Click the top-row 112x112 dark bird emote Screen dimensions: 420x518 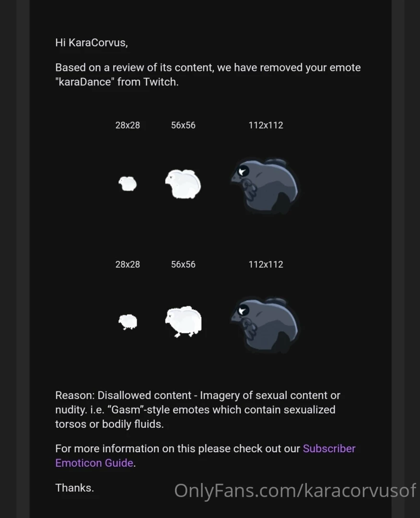[x=265, y=186]
